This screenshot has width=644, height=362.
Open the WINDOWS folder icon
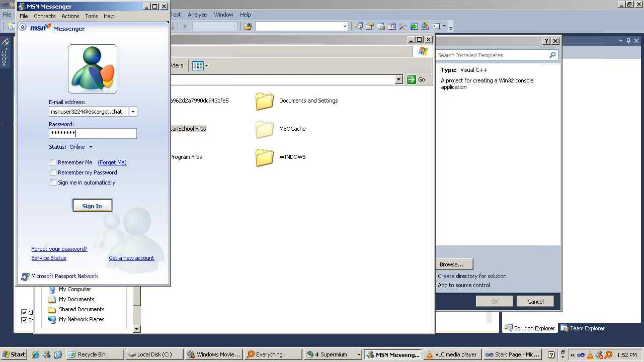[x=265, y=157]
